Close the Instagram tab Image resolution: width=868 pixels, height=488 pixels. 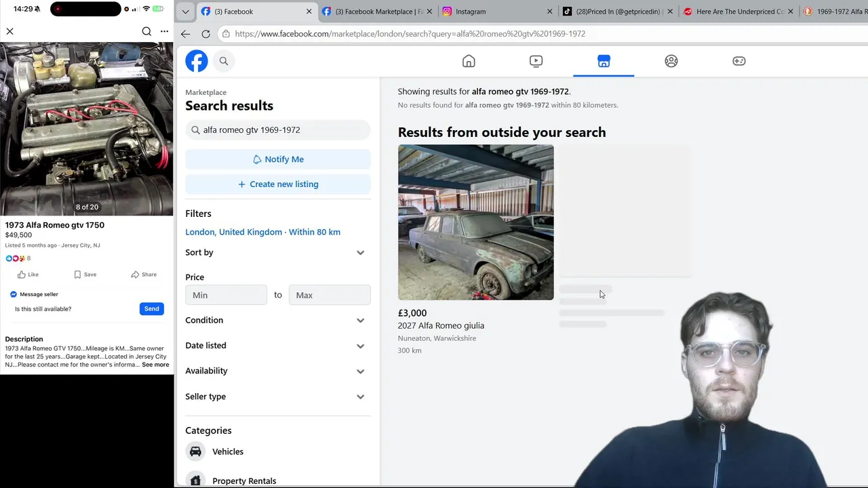(551, 12)
